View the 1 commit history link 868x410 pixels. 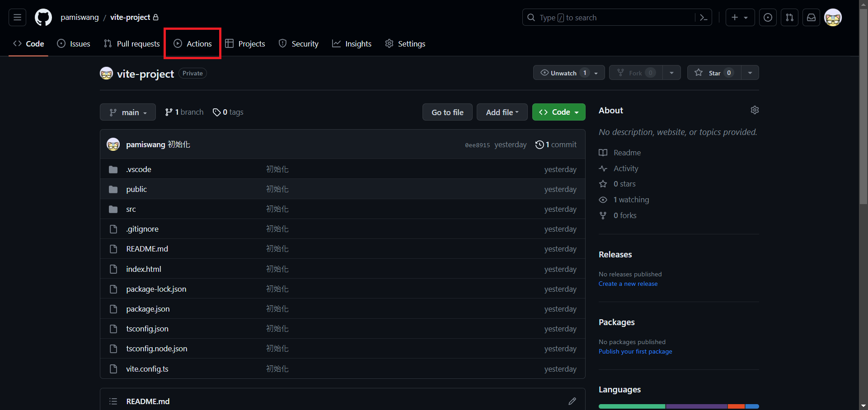click(556, 144)
